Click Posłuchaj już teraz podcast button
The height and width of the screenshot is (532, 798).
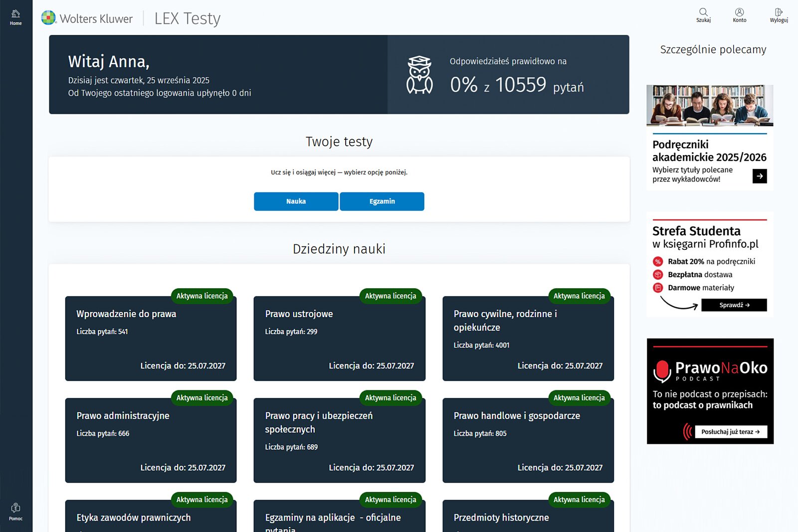[x=731, y=432]
